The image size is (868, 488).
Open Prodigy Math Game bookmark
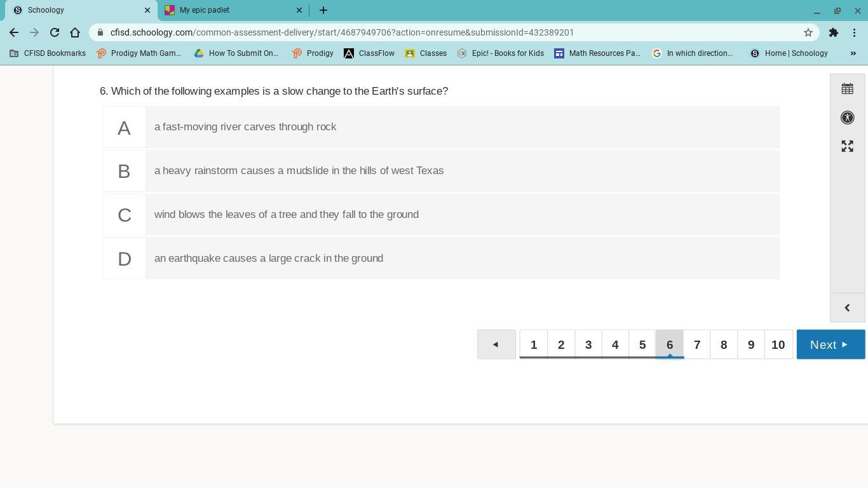(x=139, y=53)
